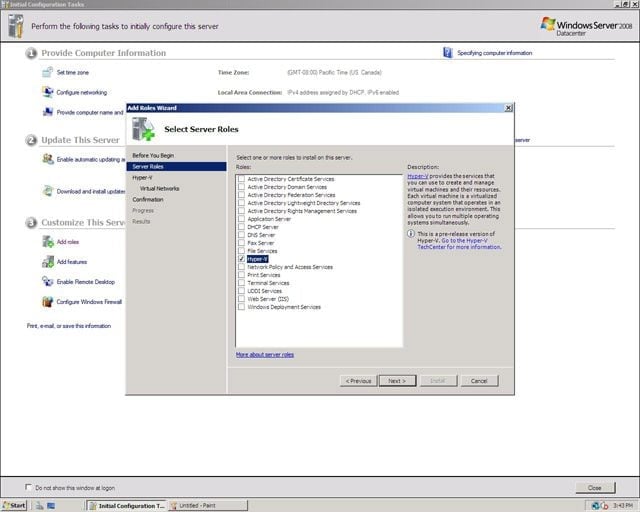Uncheck the Hyper-V role checkbox
The width and height of the screenshot is (640, 512).
coord(242,259)
